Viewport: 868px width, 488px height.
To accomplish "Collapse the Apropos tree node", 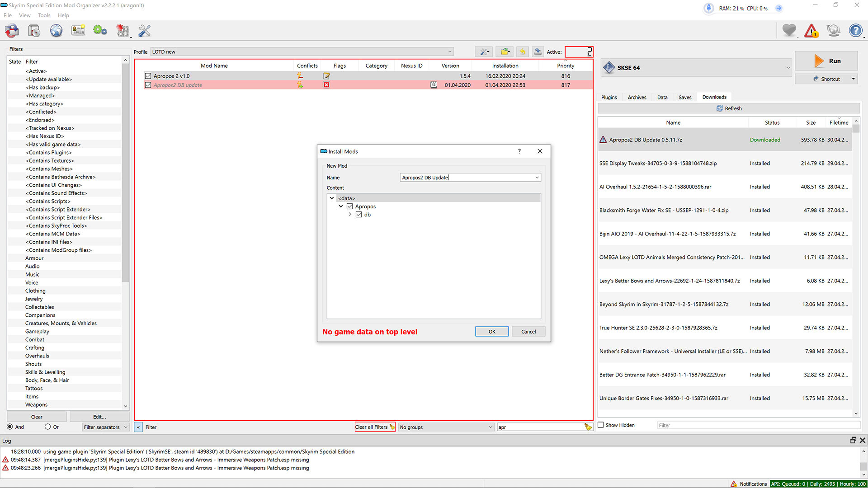I will tap(341, 206).
